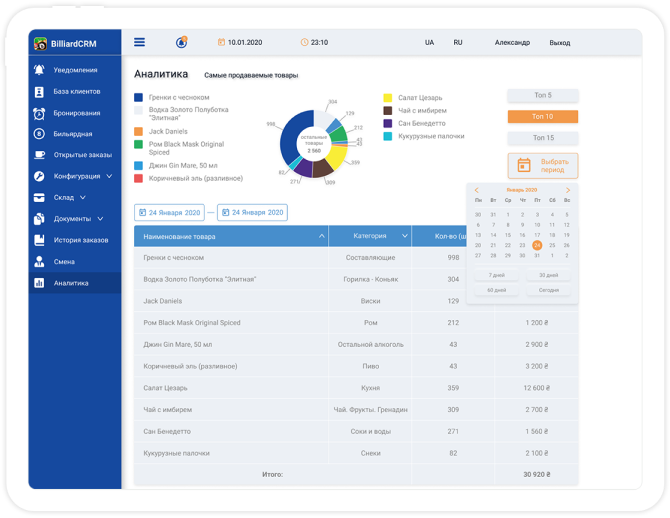Viewport: 670px width, 518px height.
Task: Open the Смена section
Action: pos(64,261)
